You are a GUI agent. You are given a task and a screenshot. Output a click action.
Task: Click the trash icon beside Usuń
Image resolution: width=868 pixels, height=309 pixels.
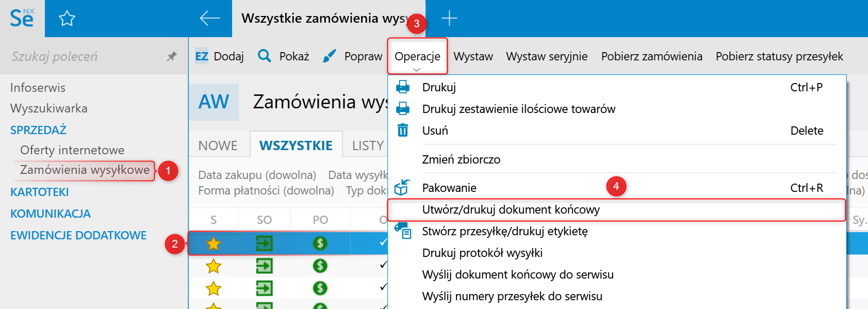click(403, 131)
